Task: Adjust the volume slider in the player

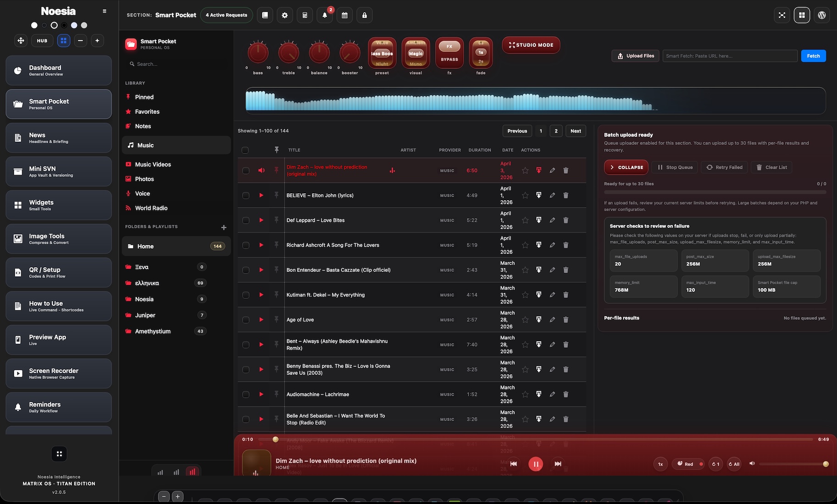Action: (x=793, y=464)
